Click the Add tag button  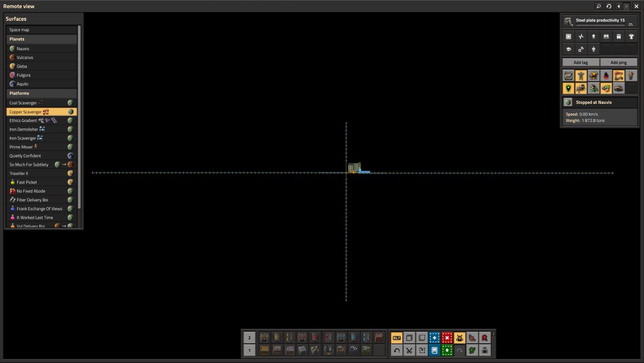point(581,62)
